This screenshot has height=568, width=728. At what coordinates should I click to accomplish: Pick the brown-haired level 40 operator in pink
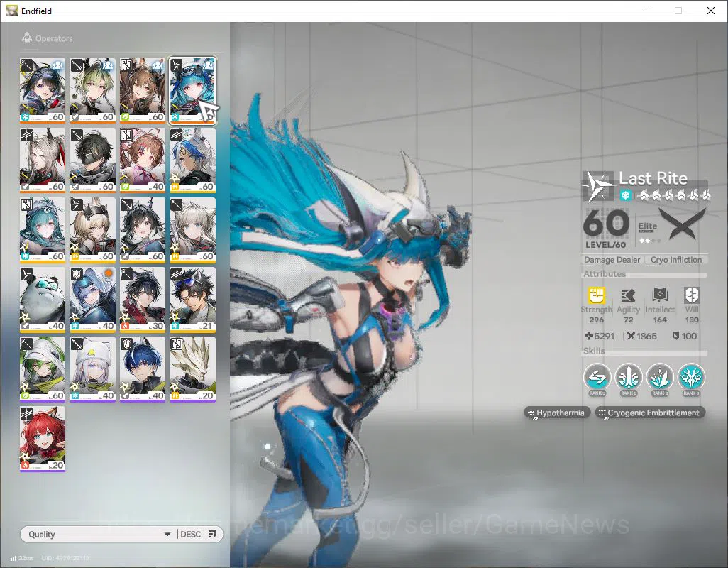click(x=143, y=160)
